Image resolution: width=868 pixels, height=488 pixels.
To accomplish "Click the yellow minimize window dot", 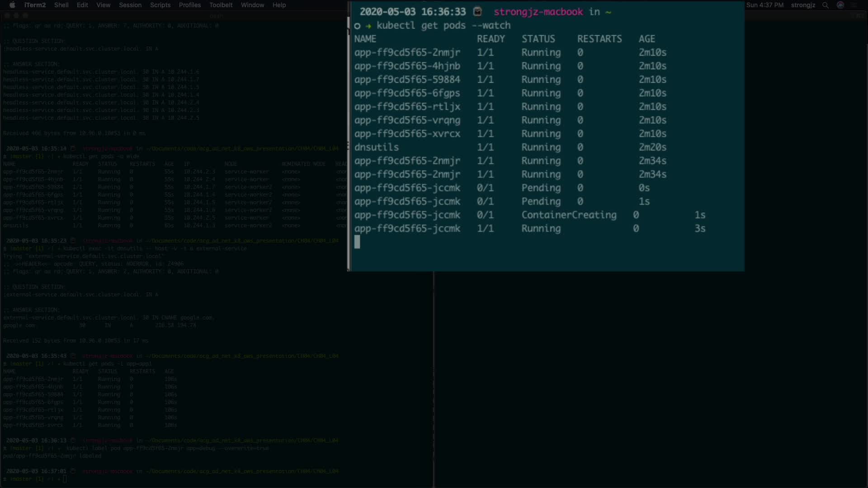I will (16, 15).
